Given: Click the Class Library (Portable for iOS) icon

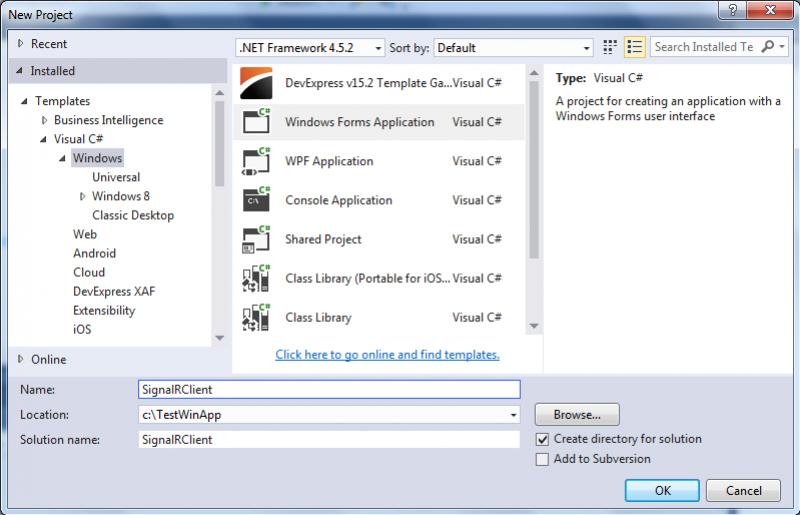Looking at the screenshot, I should 256,278.
